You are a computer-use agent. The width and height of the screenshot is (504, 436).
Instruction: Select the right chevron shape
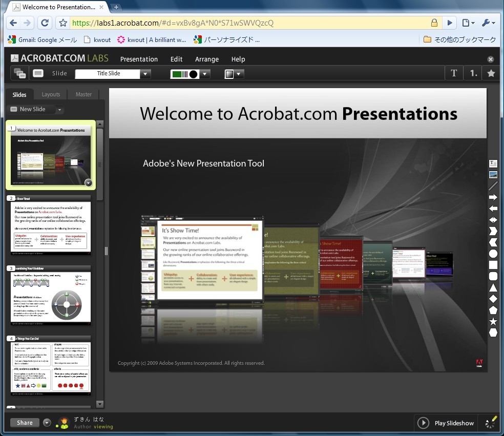pos(493,231)
